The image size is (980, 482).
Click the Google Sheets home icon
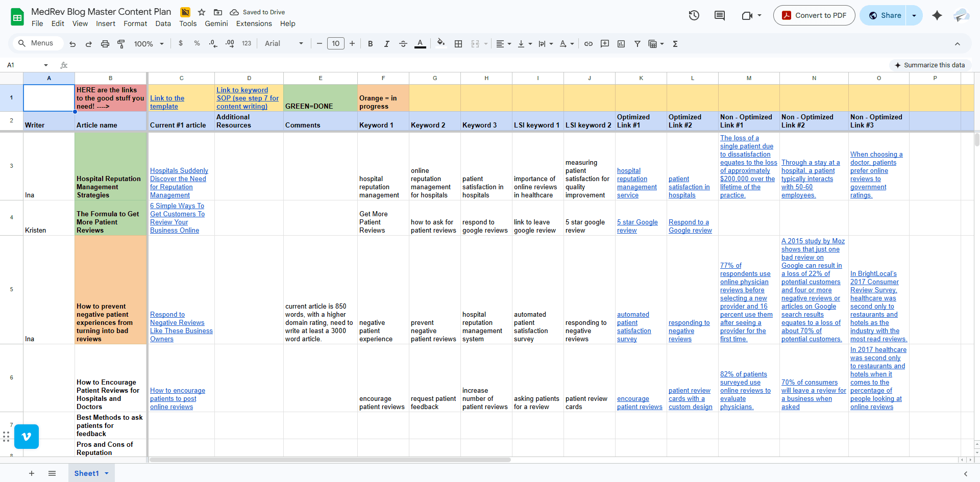[x=17, y=17]
